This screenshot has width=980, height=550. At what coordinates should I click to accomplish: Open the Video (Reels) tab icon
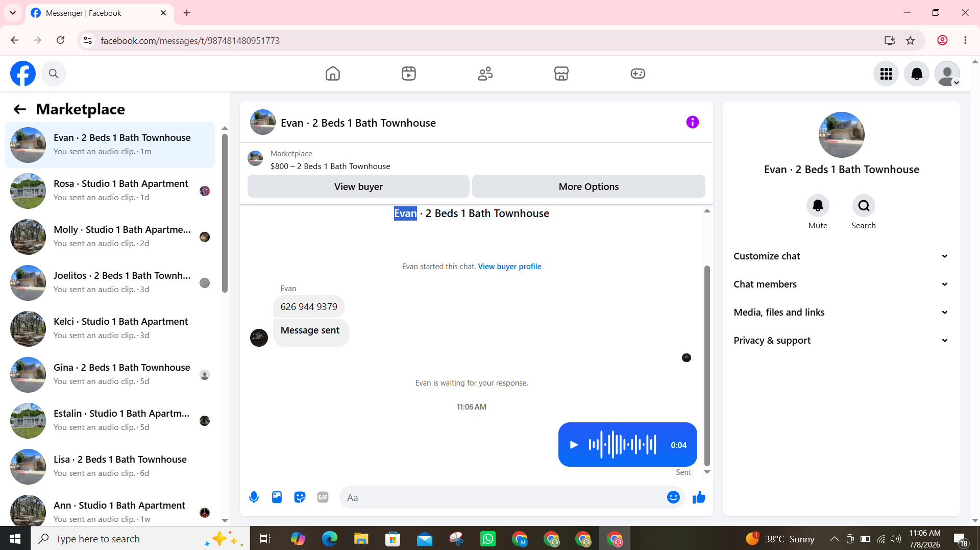pyautogui.click(x=409, y=74)
